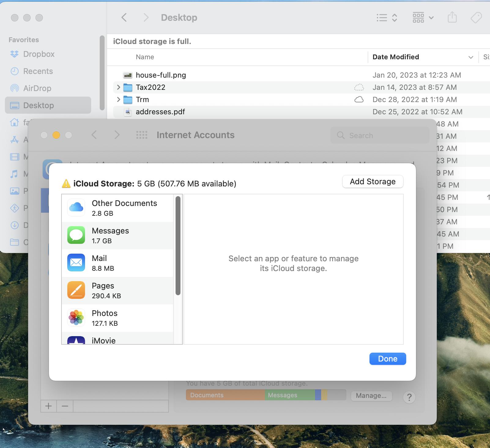Image resolution: width=490 pixels, height=448 pixels.
Task: Select Messages in the iCloud storage list
Action: tap(118, 235)
